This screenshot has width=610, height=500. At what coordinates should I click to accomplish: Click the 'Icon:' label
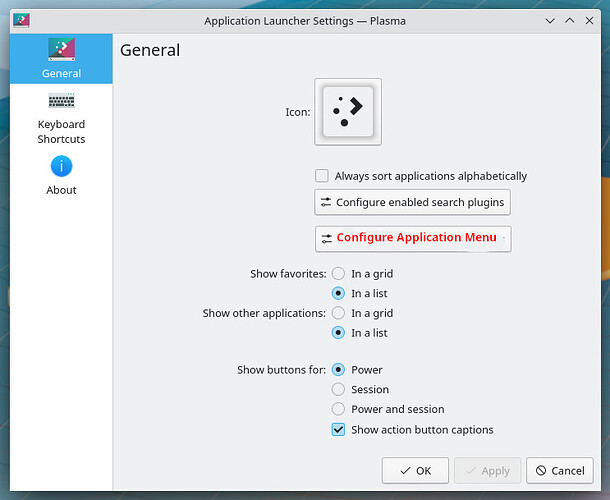[298, 112]
